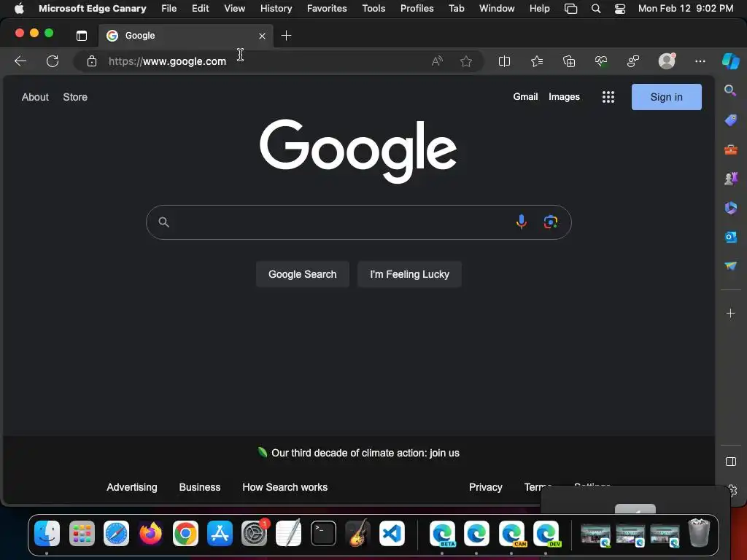
Task: Open the Images link
Action: 564,97
